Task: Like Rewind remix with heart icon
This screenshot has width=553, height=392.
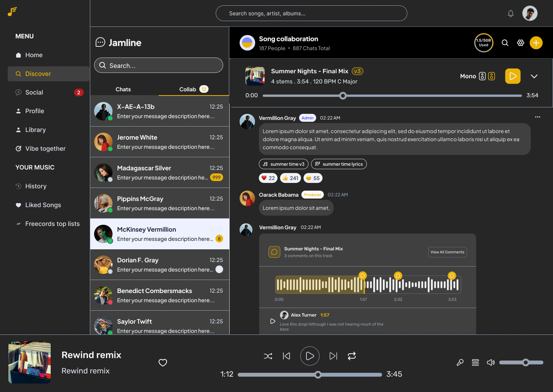Action: click(x=163, y=362)
